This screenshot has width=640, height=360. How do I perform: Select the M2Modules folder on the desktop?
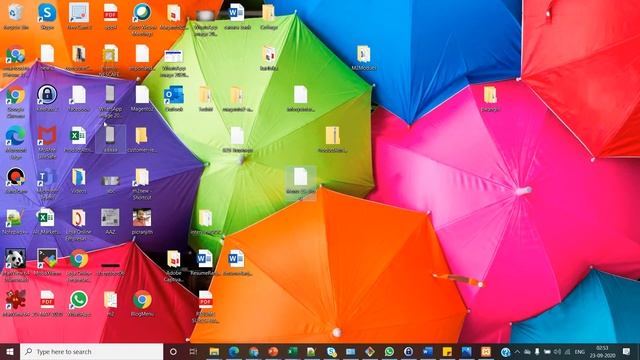[x=363, y=57]
